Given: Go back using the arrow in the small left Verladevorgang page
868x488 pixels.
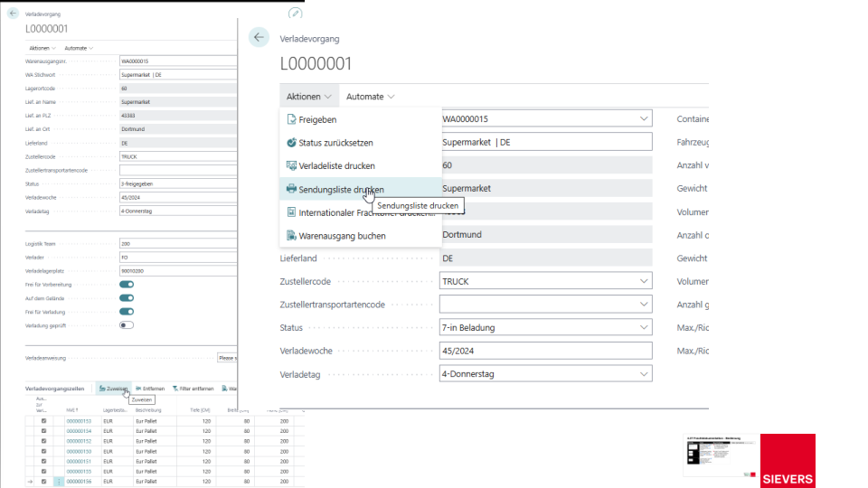Looking at the screenshot, I should click(13, 14).
